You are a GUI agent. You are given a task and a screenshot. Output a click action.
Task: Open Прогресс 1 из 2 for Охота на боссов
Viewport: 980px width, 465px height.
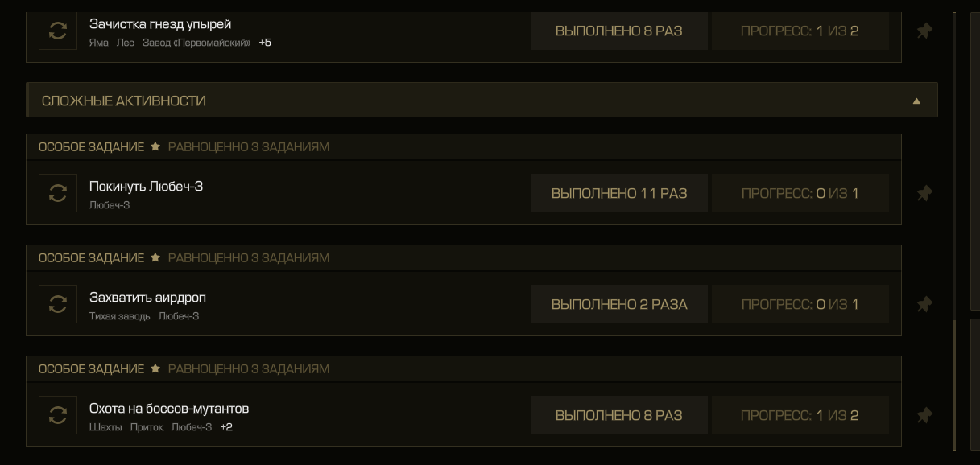800,415
